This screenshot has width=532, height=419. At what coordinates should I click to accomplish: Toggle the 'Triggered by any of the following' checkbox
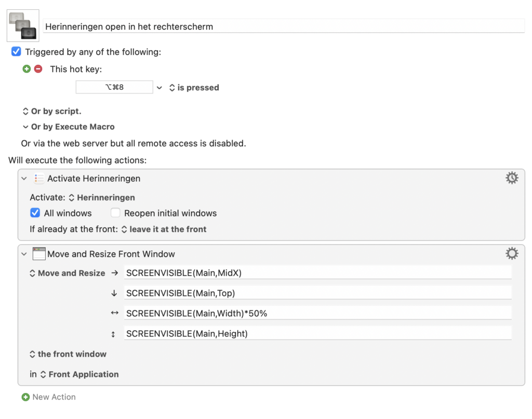click(16, 52)
